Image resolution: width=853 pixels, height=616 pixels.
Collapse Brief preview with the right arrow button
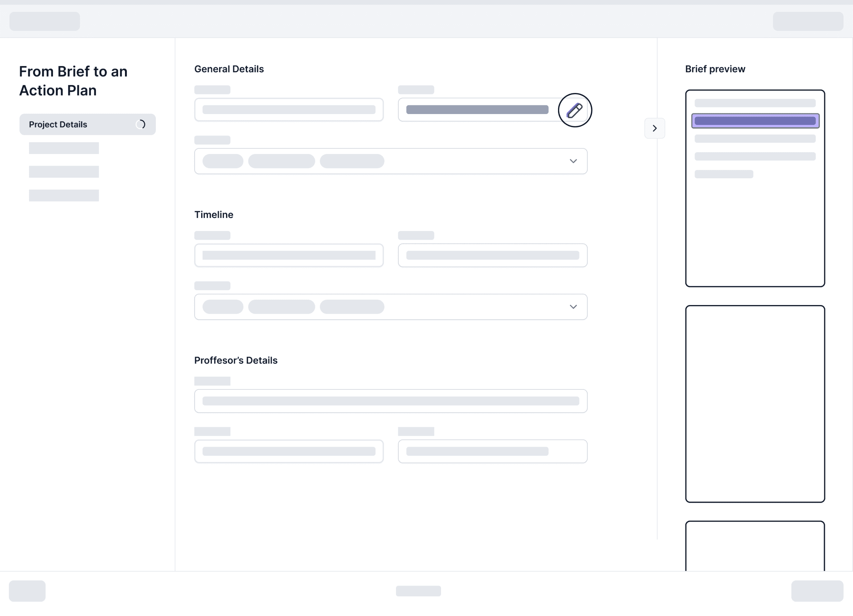654,128
